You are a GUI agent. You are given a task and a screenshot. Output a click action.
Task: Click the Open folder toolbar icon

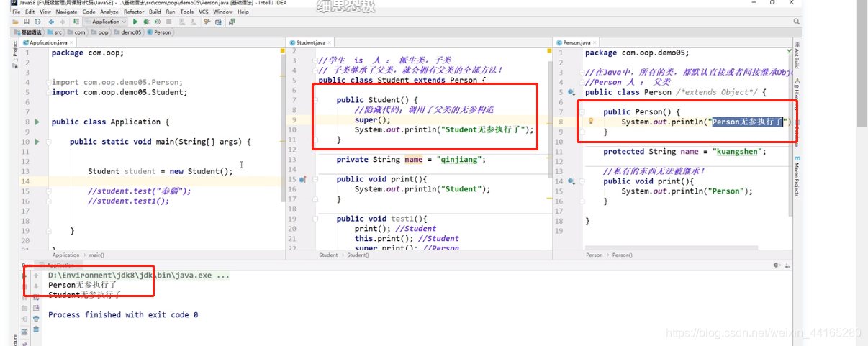click(x=16, y=22)
